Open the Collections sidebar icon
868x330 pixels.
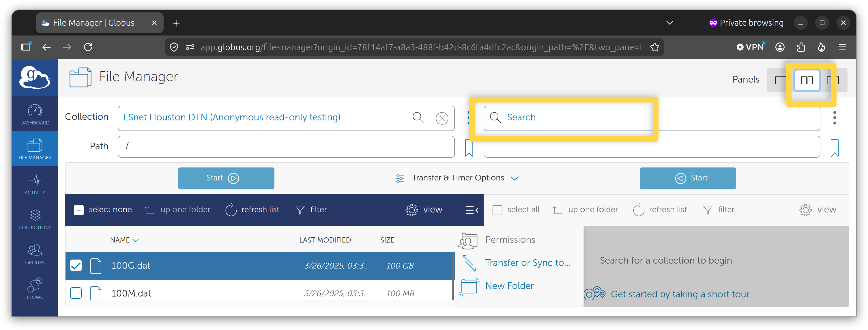pos(35,219)
